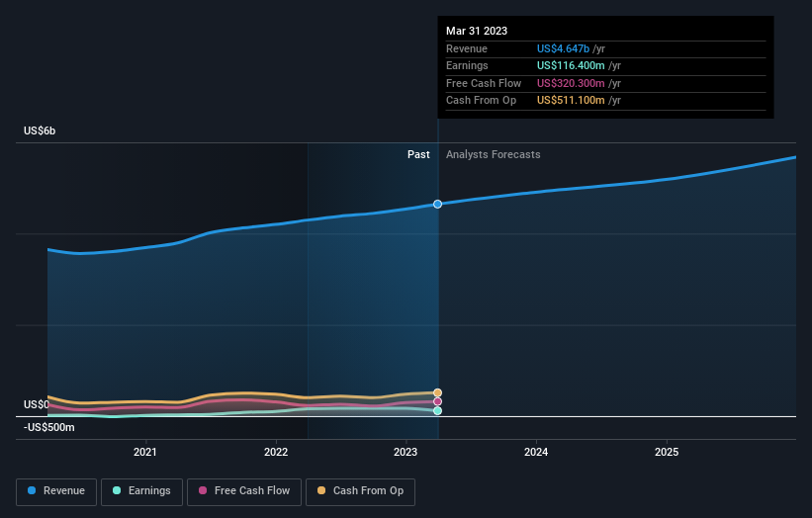The height and width of the screenshot is (518, 812).
Task: Click the US$320.300m free cash flow value
Action: 571,83
